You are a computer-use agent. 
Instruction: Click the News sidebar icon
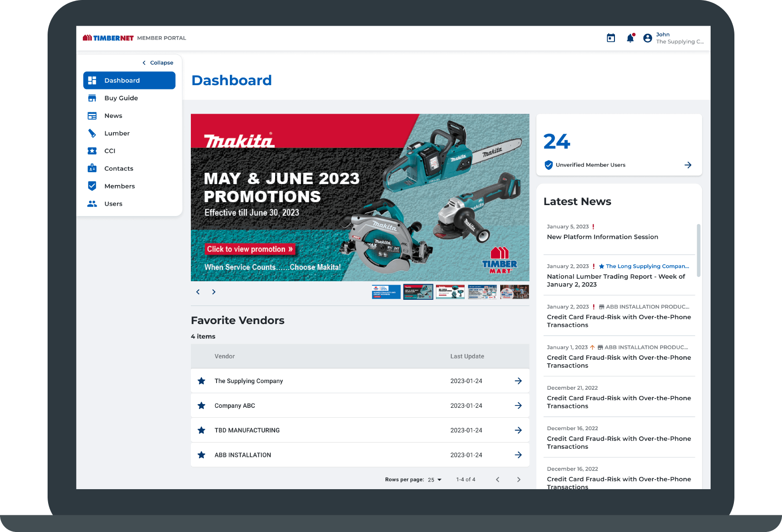click(92, 116)
